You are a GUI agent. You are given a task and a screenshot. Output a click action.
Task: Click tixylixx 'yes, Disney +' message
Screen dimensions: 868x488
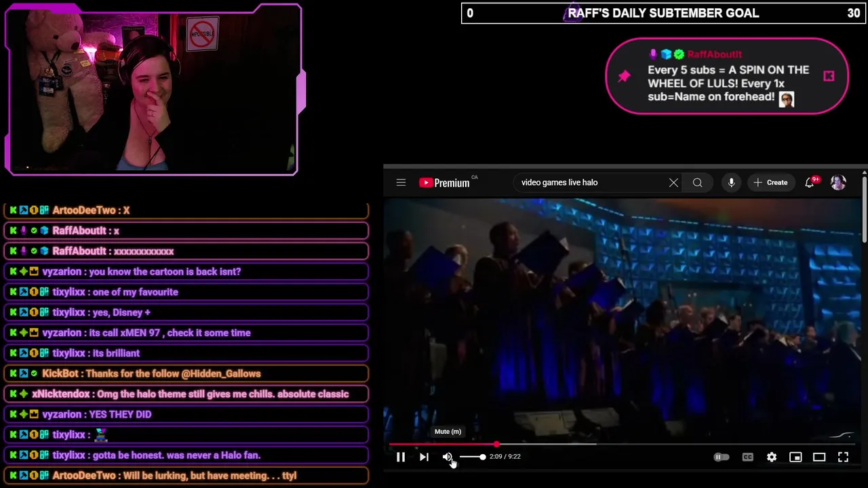tap(186, 312)
